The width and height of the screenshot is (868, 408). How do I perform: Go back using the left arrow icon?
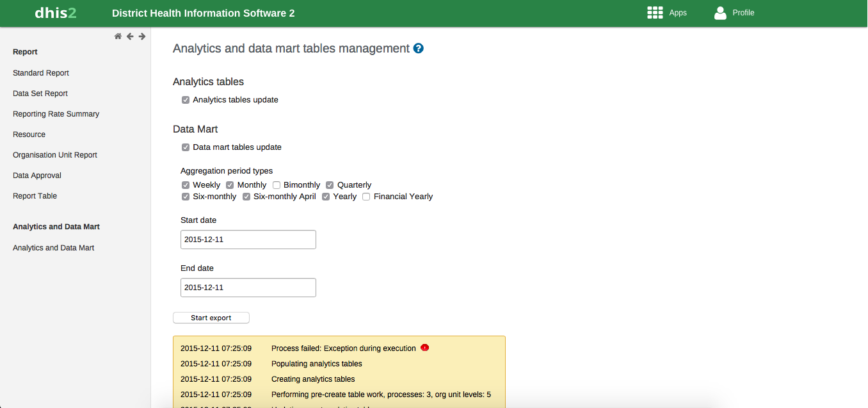pyautogui.click(x=130, y=37)
